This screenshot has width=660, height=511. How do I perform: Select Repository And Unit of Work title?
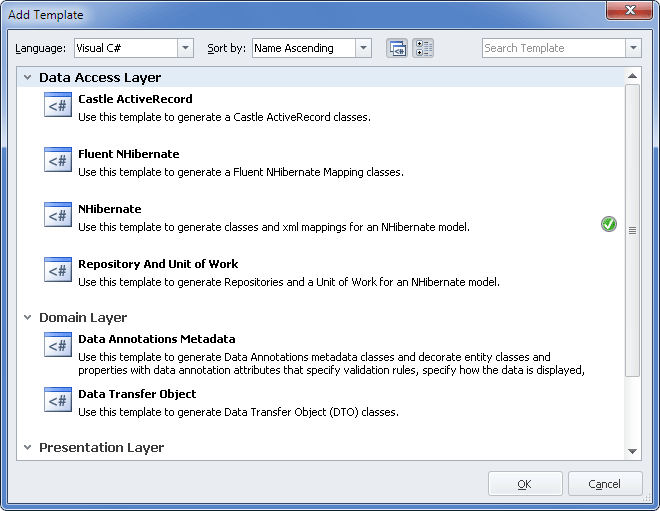click(x=158, y=264)
